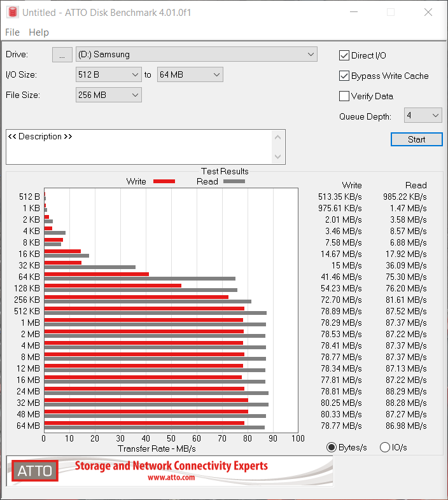The image size is (448, 500).
Task: Minimize the ATTO window
Action: (x=354, y=12)
